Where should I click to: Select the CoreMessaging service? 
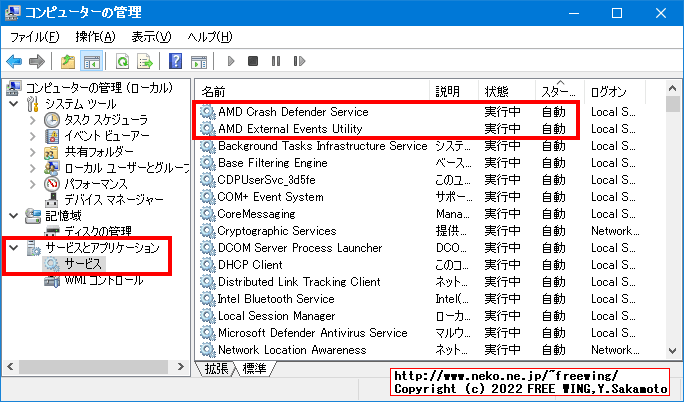tap(419, 214)
